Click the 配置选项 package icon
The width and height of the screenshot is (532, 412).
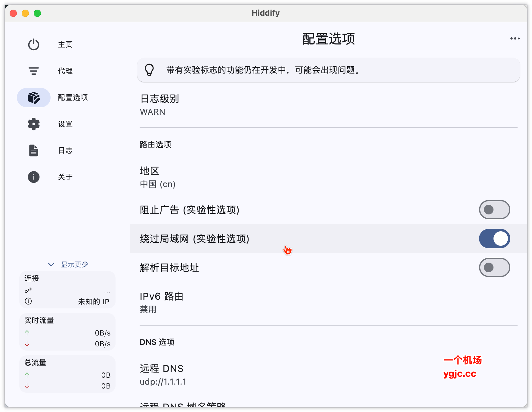tap(33, 97)
